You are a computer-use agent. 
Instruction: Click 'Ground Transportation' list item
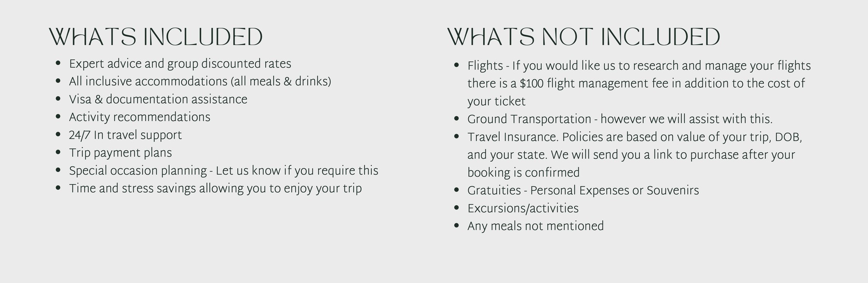click(x=620, y=119)
